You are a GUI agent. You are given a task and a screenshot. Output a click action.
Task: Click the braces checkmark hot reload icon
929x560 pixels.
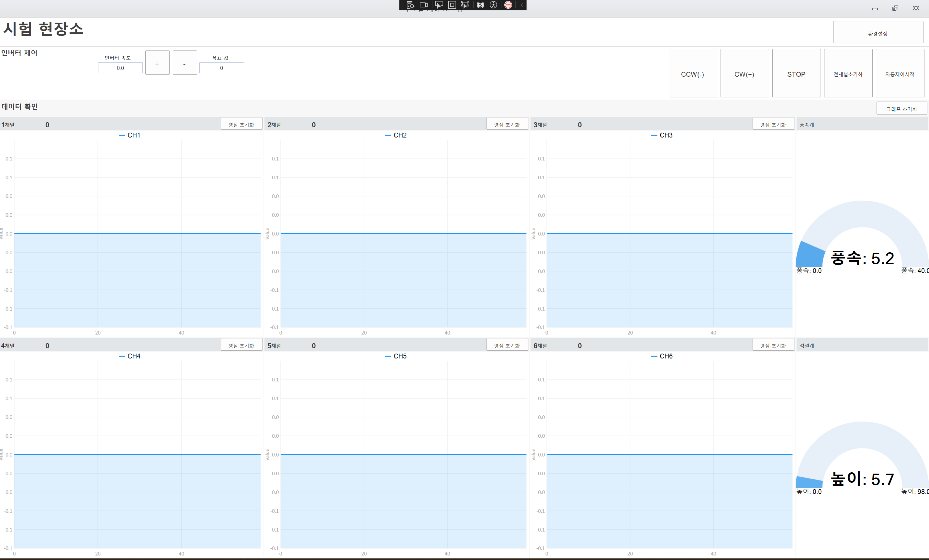point(480,5)
